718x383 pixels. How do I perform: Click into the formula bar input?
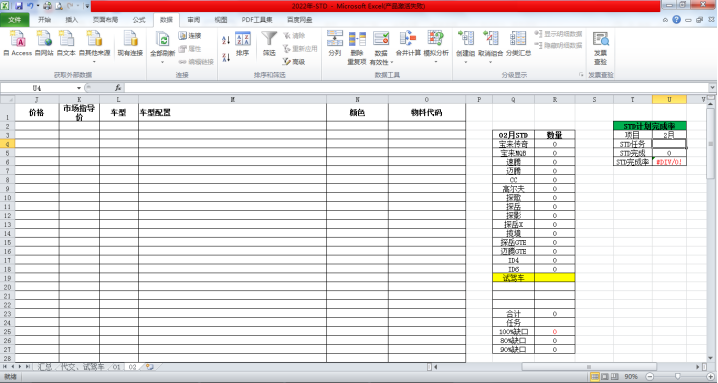pos(416,88)
